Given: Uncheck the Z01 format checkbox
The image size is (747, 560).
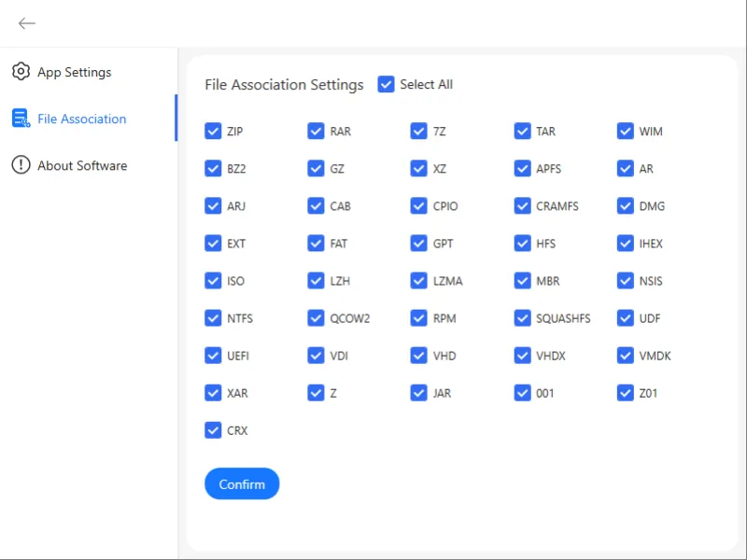Looking at the screenshot, I should click(x=626, y=392).
